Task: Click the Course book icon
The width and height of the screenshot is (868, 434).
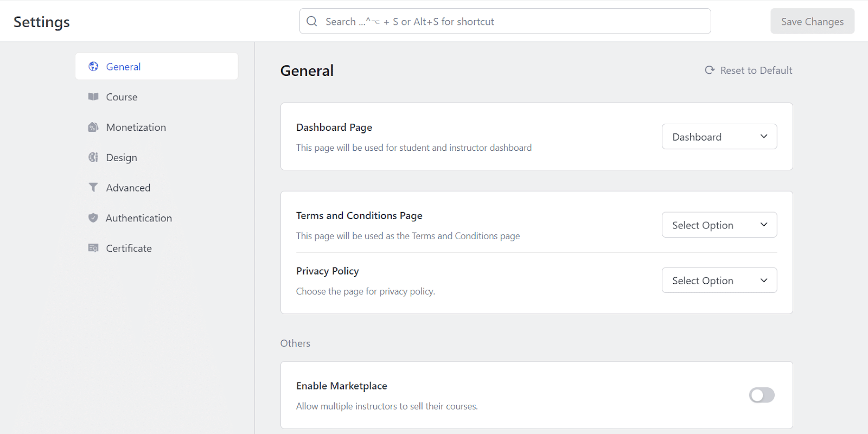Action: 93,97
